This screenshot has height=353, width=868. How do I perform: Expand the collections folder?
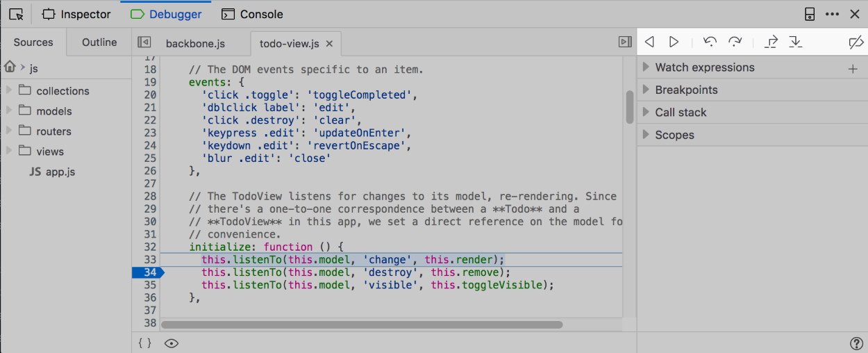point(10,90)
